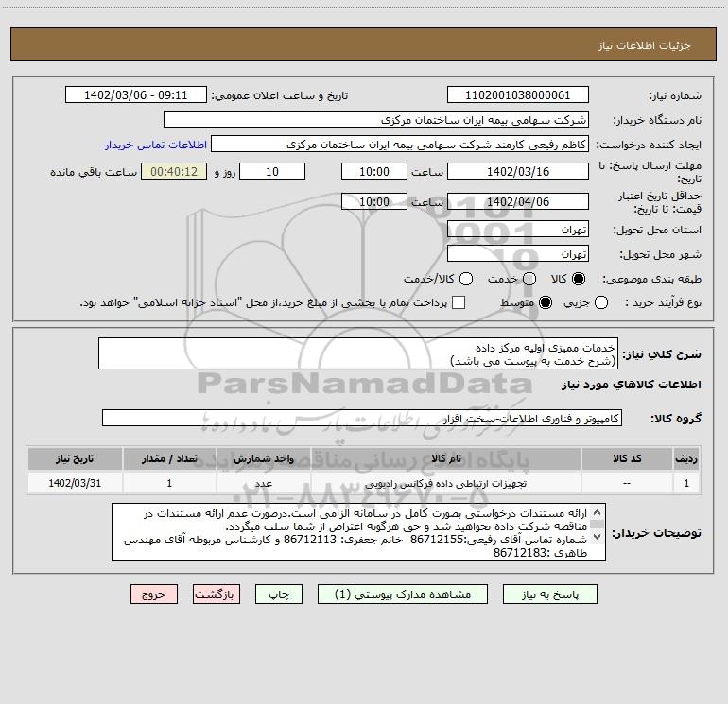Click the response deadline time 10:00 field
Image resolution: width=728 pixels, height=704 pixels.
click(374, 171)
